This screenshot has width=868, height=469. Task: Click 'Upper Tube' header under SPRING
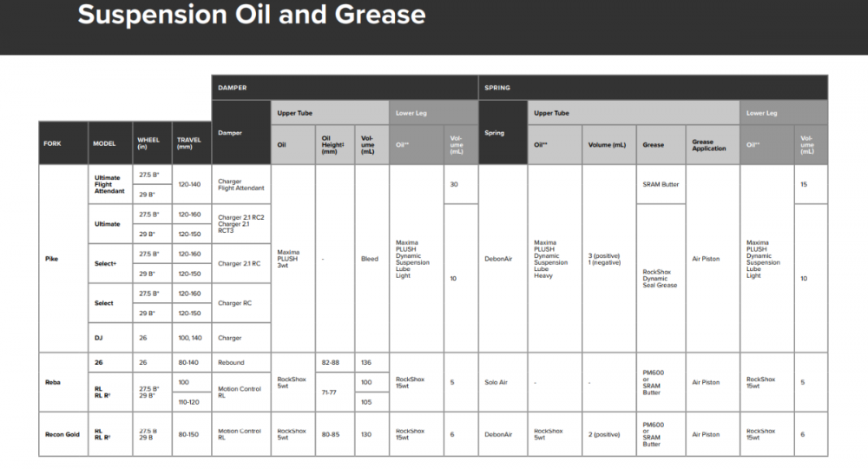tap(634, 113)
